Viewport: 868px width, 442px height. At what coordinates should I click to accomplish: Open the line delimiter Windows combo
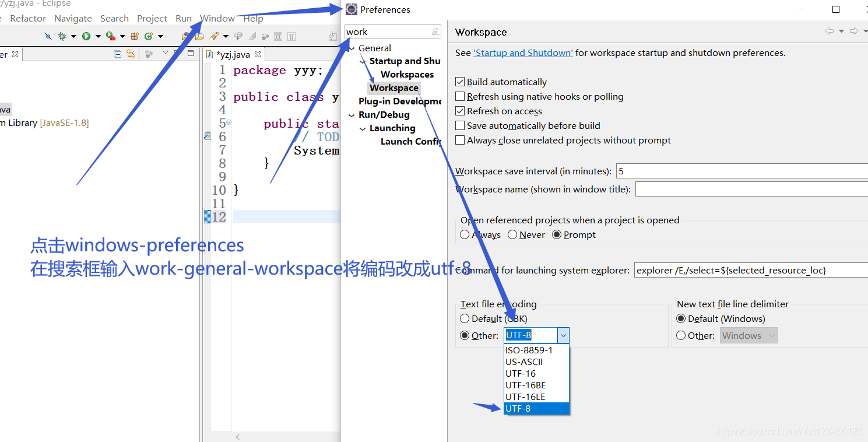click(x=748, y=335)
